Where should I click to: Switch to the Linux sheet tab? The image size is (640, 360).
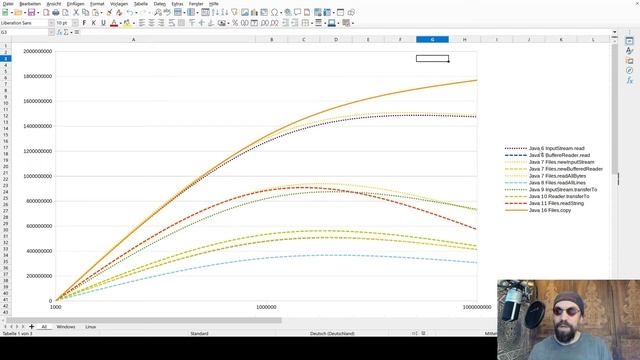[91, 327]
